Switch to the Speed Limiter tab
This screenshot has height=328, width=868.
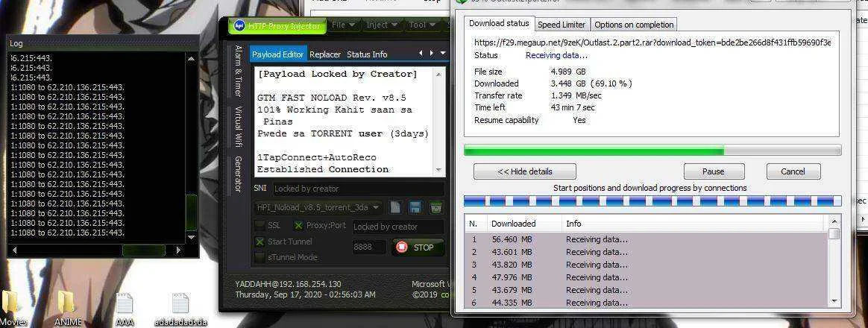click(562, 25)
